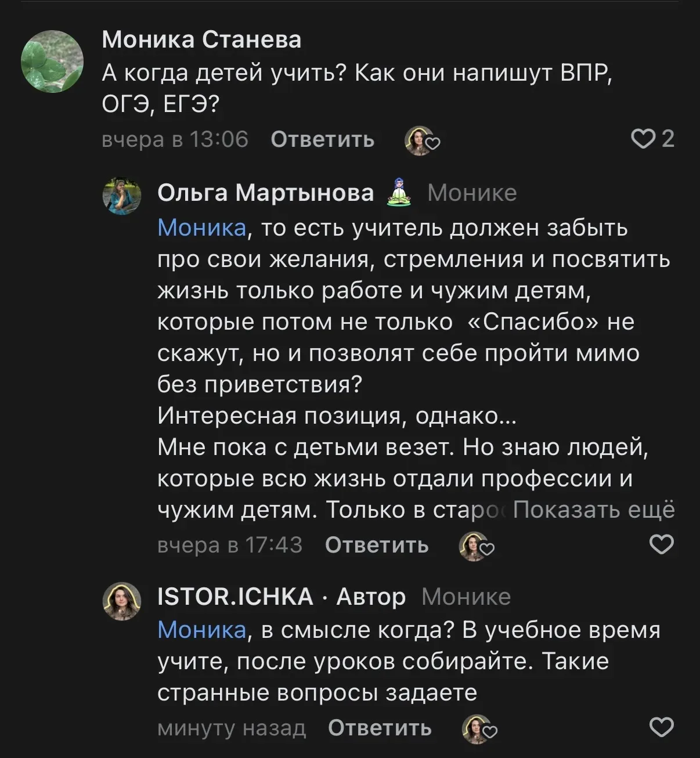
Task: Reply to Моника Станева's comment
Action: click(x=322, y=140)
